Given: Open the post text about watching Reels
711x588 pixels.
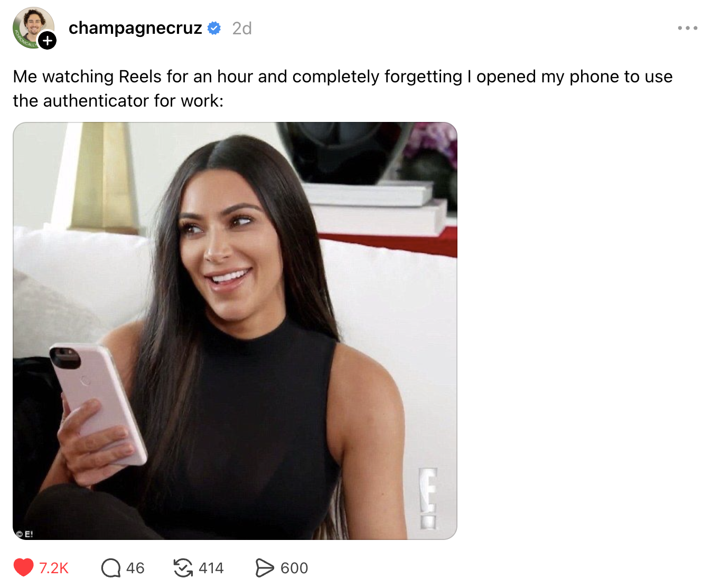Looking at the screenshot, I should coord(343,88).
